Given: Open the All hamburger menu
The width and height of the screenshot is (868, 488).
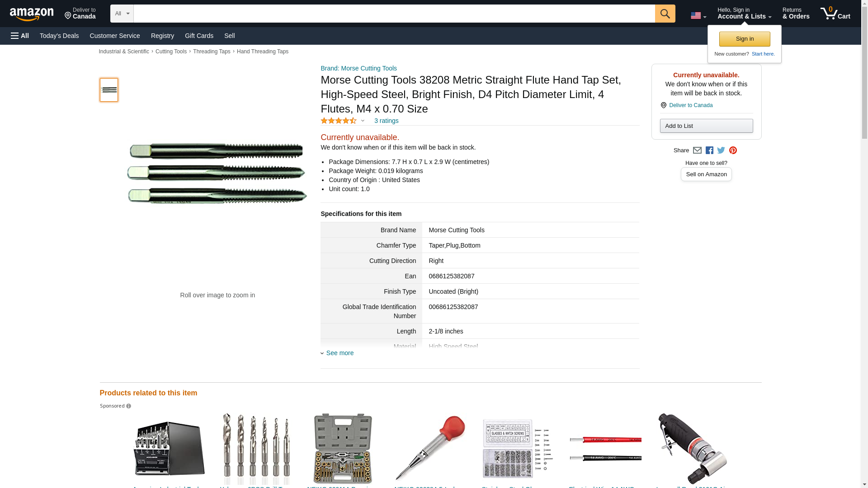Looking at the screenshot, I should point(20,36).
